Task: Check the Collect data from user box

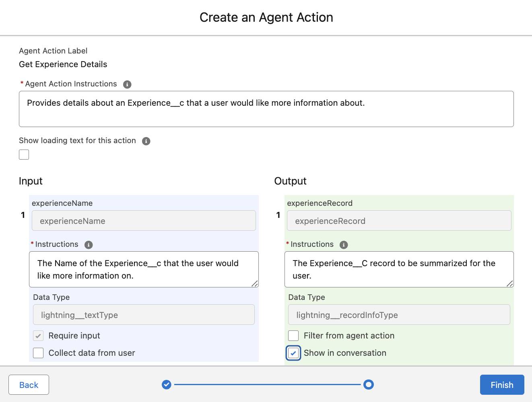Action: [x=39, y=353]
